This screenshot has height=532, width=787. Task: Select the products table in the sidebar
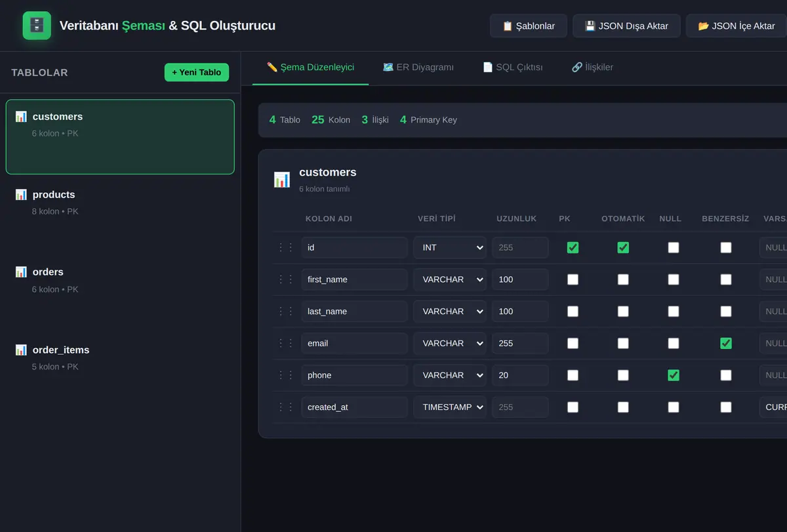click(x=120, y=215)
